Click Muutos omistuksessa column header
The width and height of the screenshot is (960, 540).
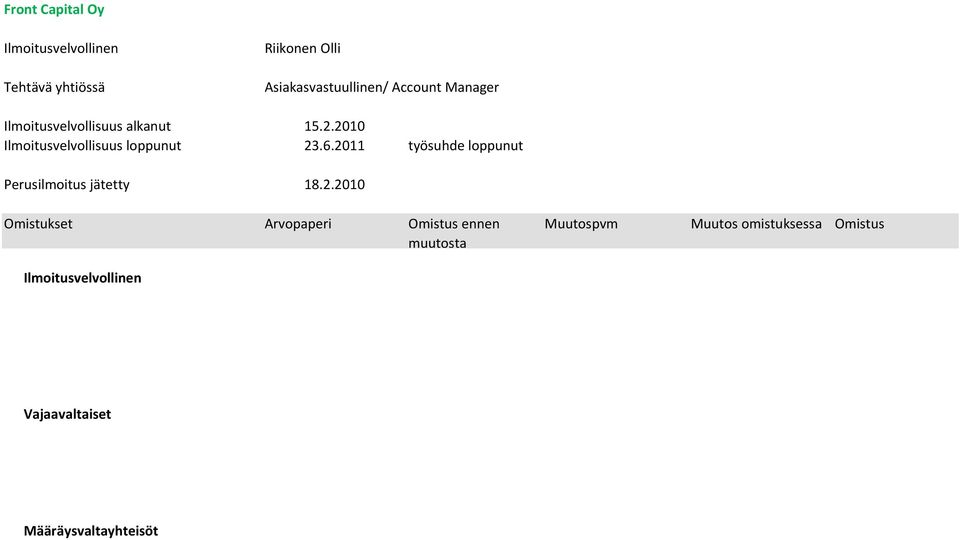click(x=756, y=224)
